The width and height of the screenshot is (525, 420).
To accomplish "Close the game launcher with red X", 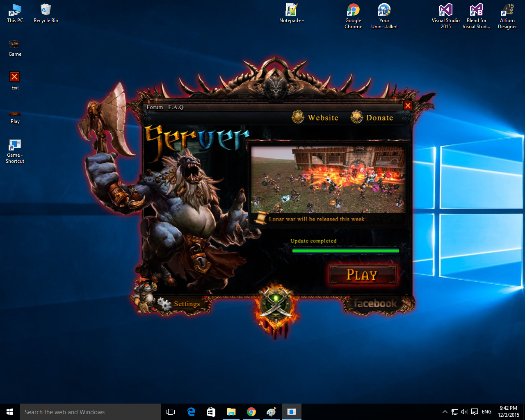I will tap(408, 105).
